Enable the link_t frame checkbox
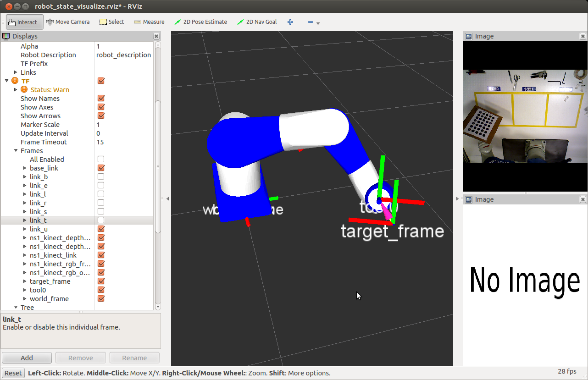Screen dimensions: 588x380 [101, 220]
